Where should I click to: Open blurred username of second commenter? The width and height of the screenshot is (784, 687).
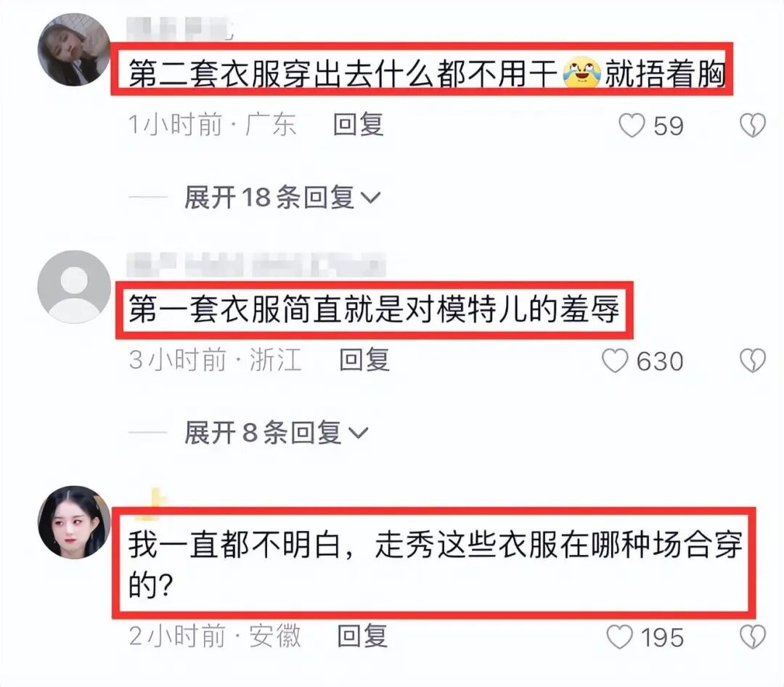256,265
